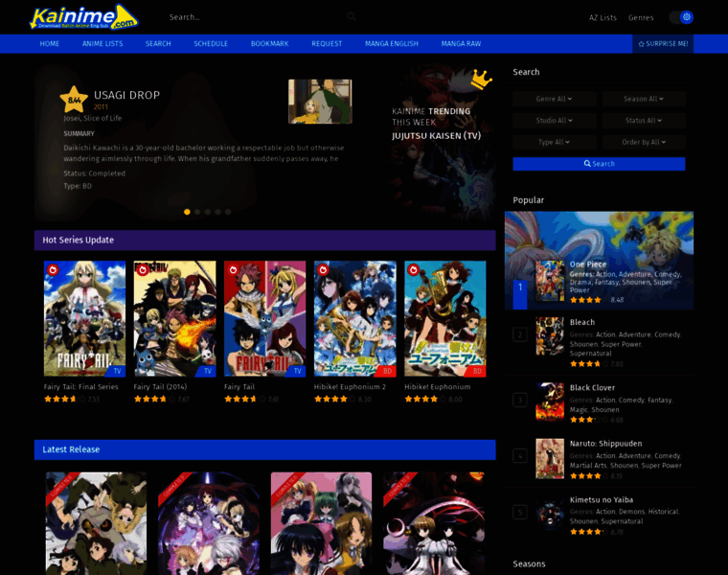Click the Fairy Tail: Final Series bookmark icon
The image size is (728, 575).
53,269
